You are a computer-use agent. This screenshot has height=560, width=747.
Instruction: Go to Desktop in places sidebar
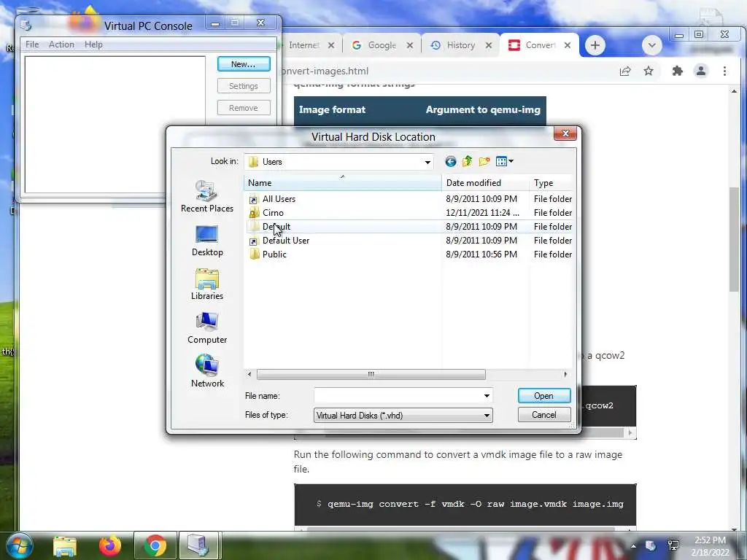click(207, 241)
